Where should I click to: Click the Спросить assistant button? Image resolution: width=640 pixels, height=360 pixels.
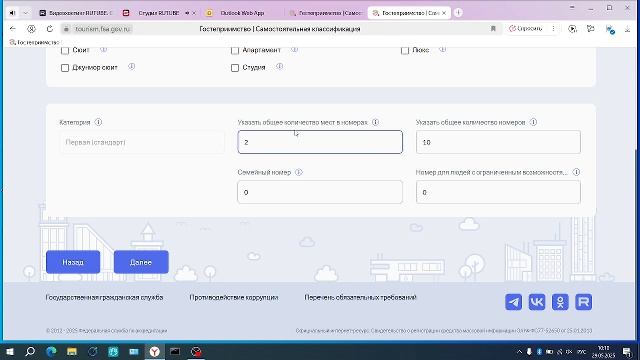pos(526,29)
